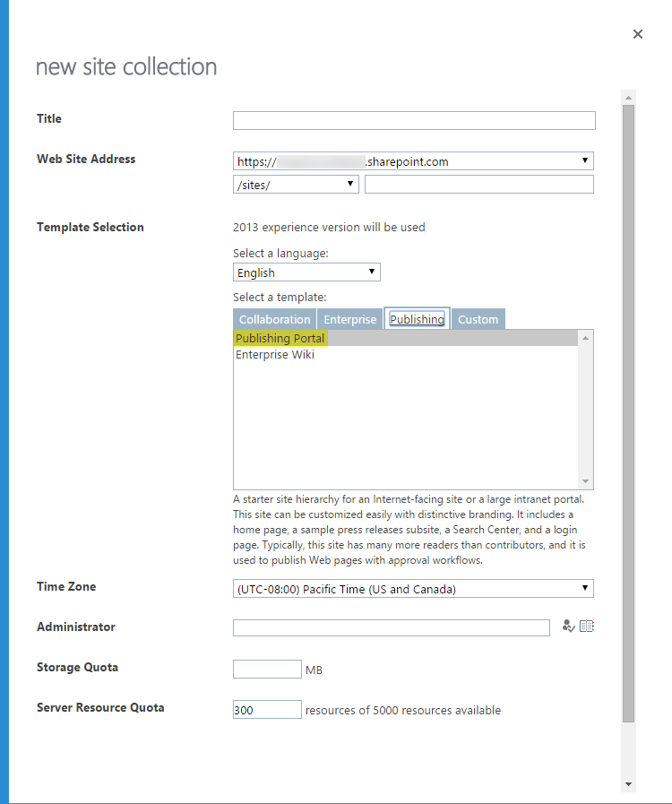The image size is (672, 804).
Task: Open the address book Browse icon
Action: click(x=587, y=627)
